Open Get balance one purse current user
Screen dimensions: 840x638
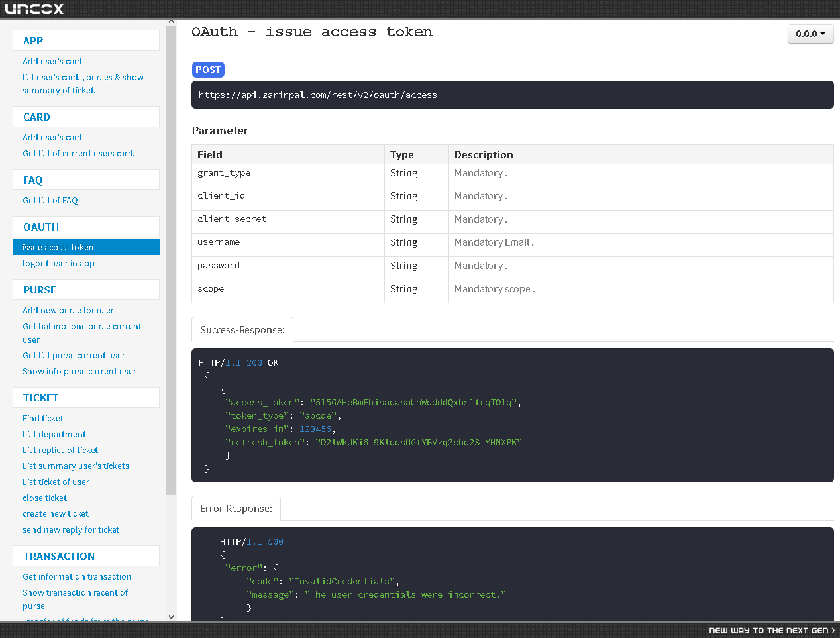[82, 333]
